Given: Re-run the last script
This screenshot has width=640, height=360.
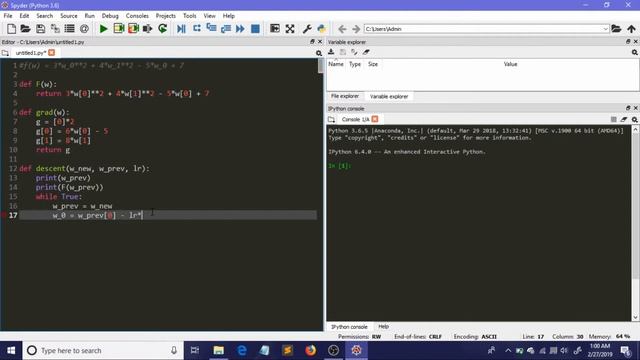Looking at the screenshot, I should tap(162, 29).
